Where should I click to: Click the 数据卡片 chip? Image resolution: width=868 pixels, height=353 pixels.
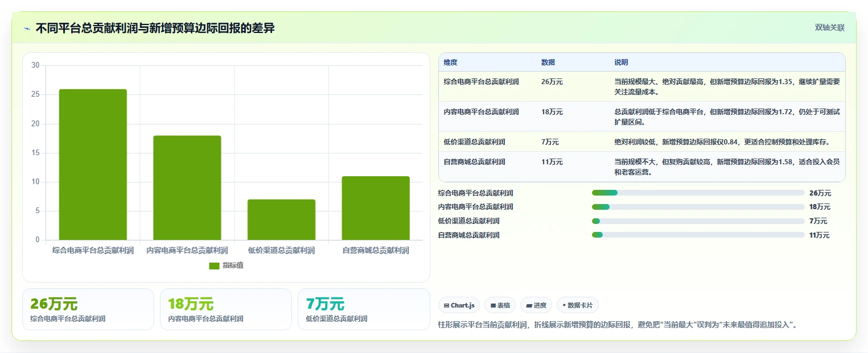point(577,305)
